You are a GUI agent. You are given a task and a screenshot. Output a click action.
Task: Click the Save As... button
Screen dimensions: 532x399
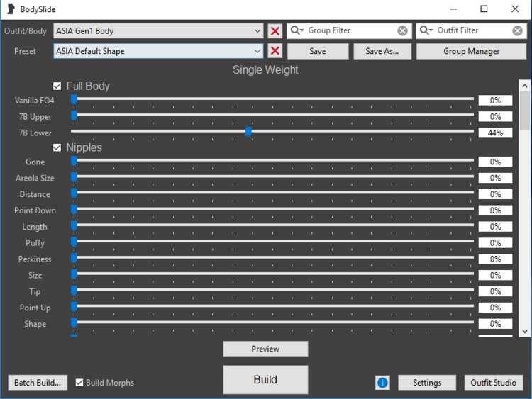point(382,51)
